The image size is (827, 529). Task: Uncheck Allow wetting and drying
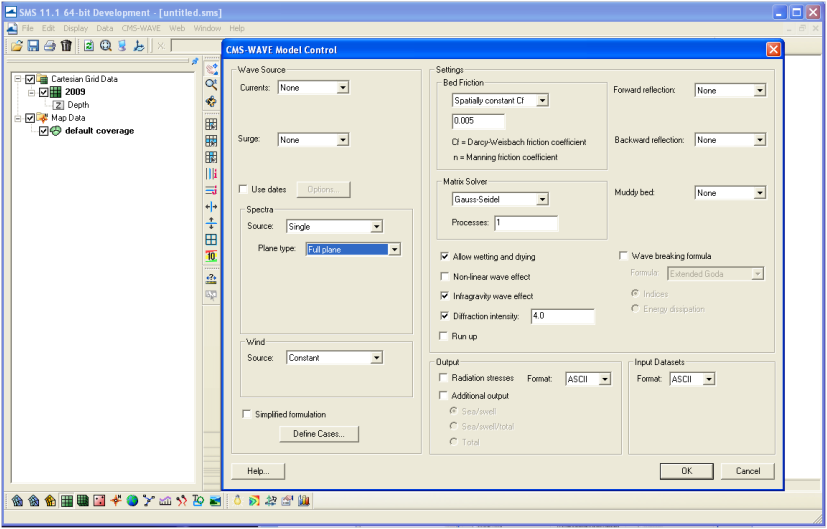point(445,256)
